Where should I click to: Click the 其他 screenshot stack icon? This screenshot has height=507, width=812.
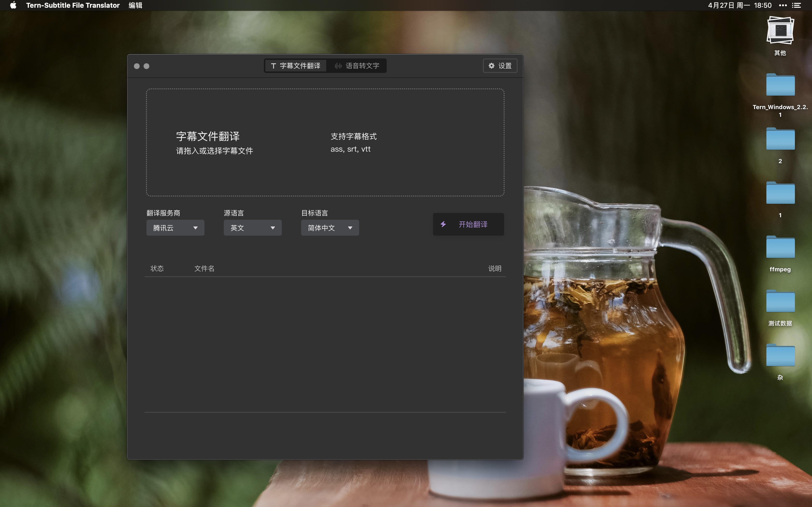[780, 31]
